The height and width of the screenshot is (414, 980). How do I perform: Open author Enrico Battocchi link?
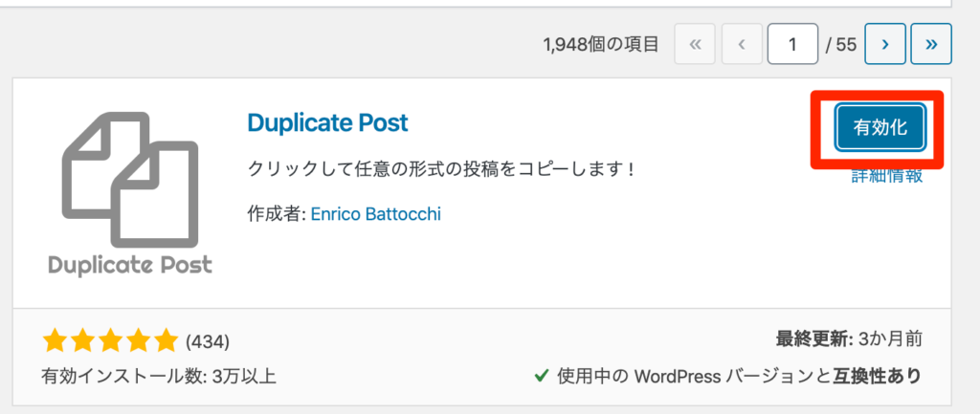pos(375,214)
